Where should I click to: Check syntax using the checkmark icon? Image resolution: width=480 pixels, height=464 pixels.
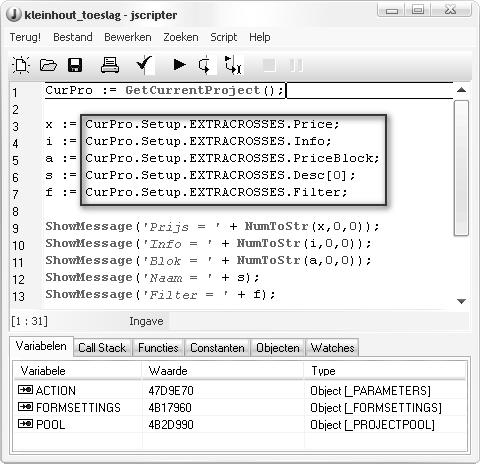coord(145,65)
